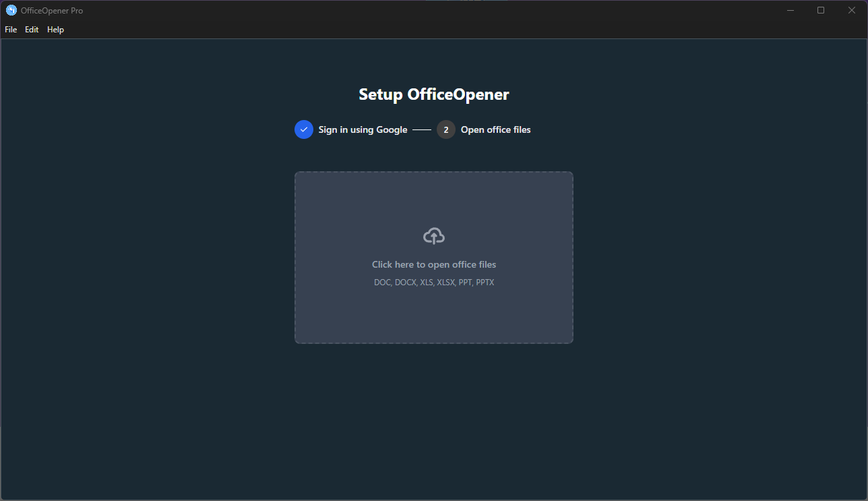Open the Edit menu
868x501 pixels.
tap(32, 30)
